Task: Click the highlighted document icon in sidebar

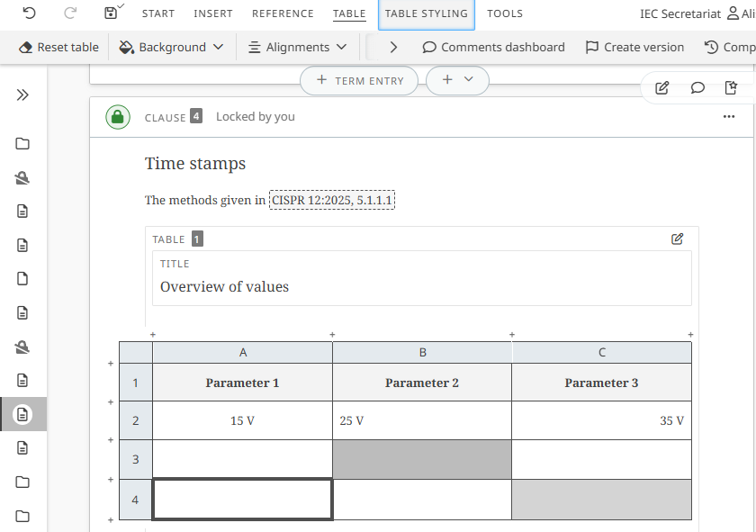Action: click(22, 414)
